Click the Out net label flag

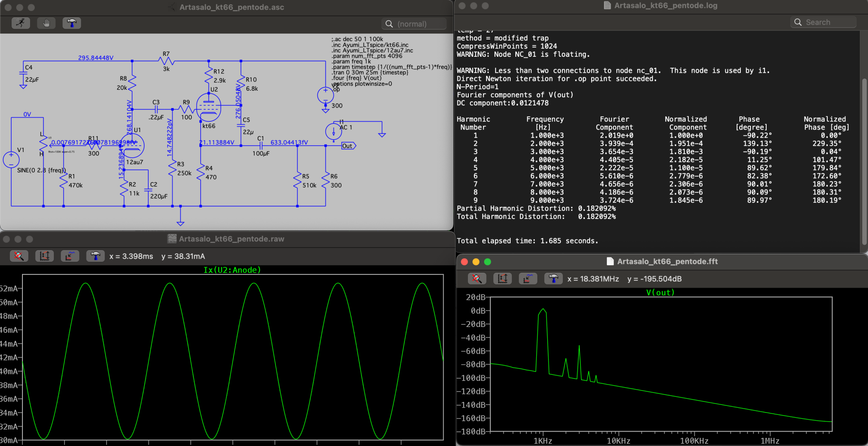(x=348, y=146)
